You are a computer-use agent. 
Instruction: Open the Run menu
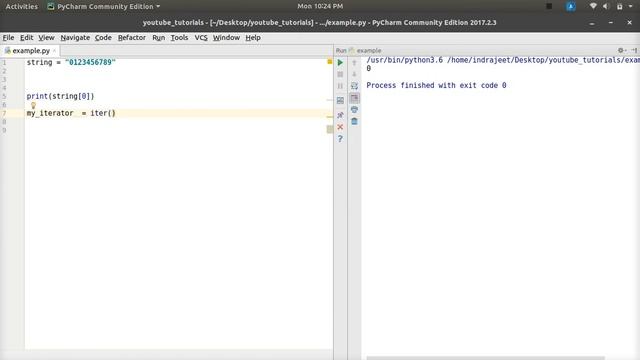[158, 38]
